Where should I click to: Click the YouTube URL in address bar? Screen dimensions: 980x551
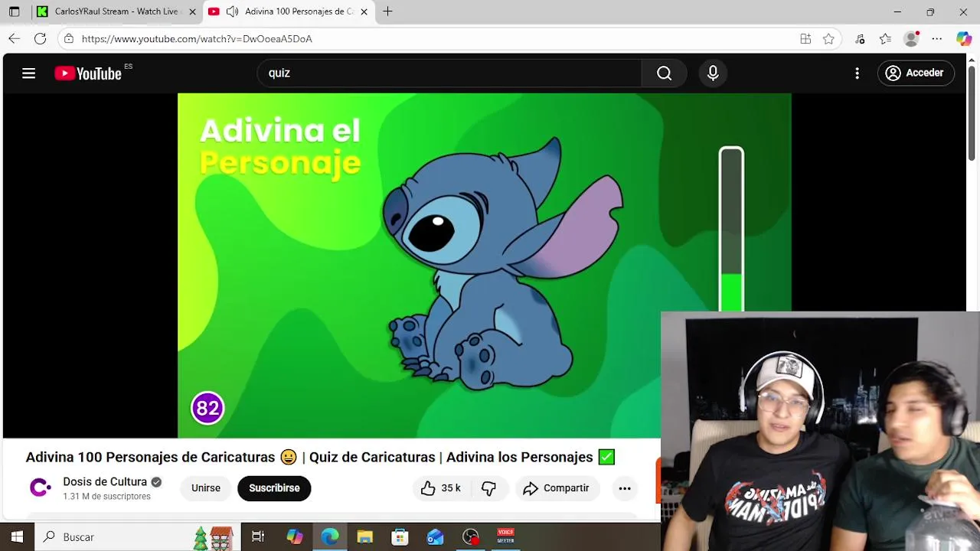tap(197, 38)
